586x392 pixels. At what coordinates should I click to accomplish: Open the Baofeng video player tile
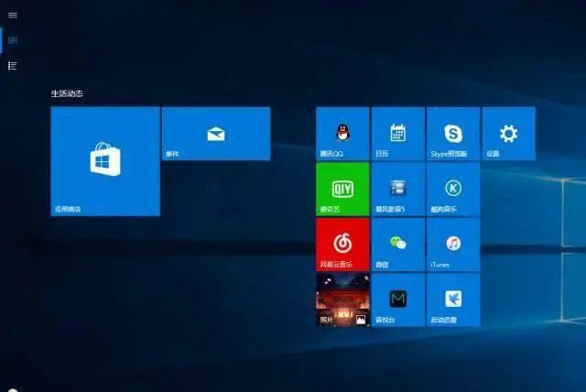point(398,189)
